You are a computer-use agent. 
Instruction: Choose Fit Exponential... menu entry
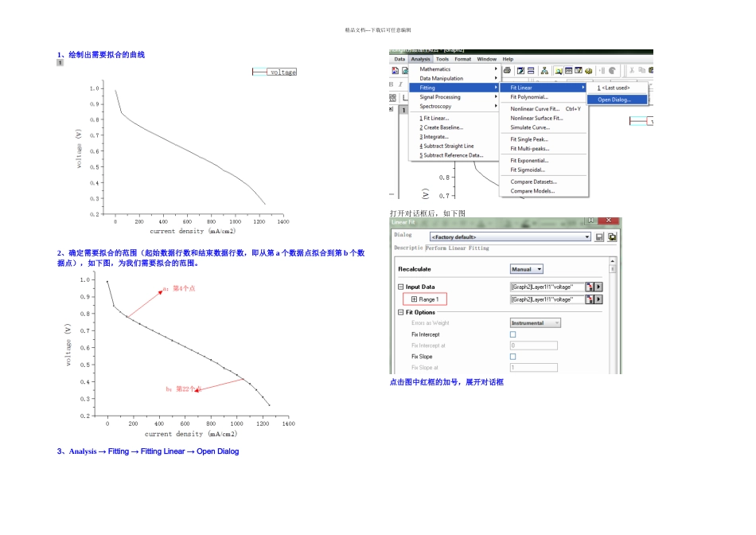coord(544,161)
